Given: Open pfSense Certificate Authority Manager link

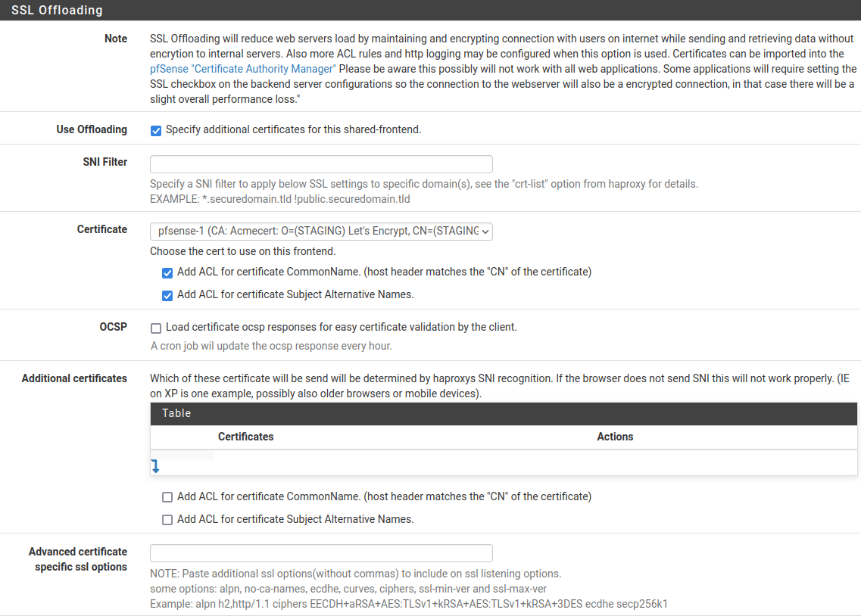Looking at the screenshot, I should [242, 69].
